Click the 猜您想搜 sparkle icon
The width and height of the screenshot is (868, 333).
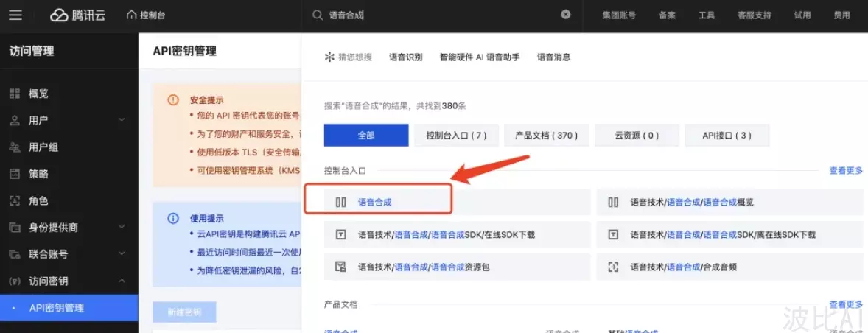(329, 57)
